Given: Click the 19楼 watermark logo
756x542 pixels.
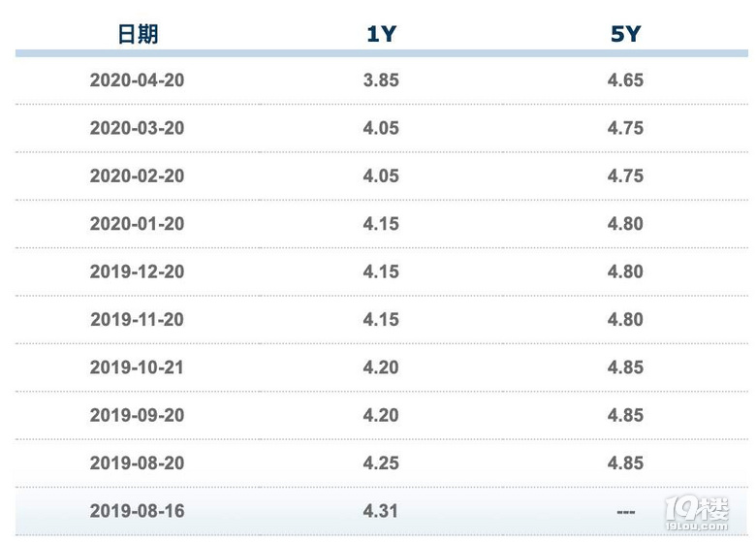Looking at the screenshot, I should (x=697, y=514).
